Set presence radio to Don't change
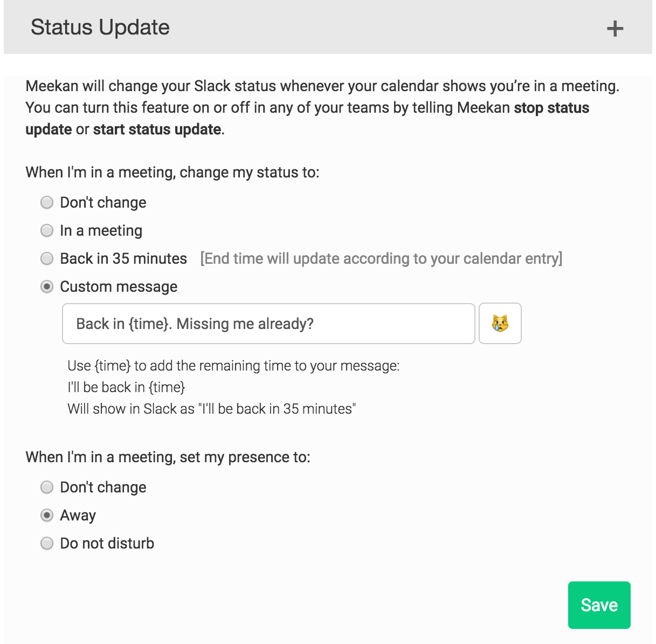The height and width of the screenshot is (644, 656). coord(47,488)
